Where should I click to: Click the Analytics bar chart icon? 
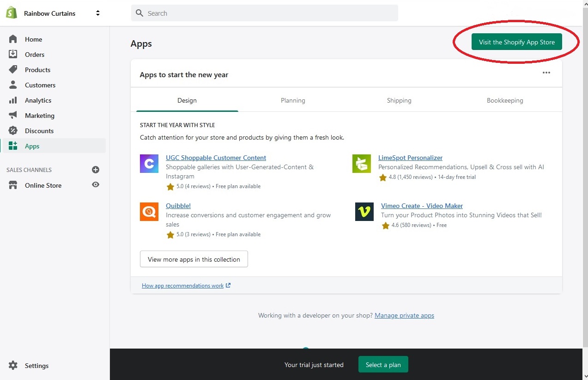coord(13,100)
